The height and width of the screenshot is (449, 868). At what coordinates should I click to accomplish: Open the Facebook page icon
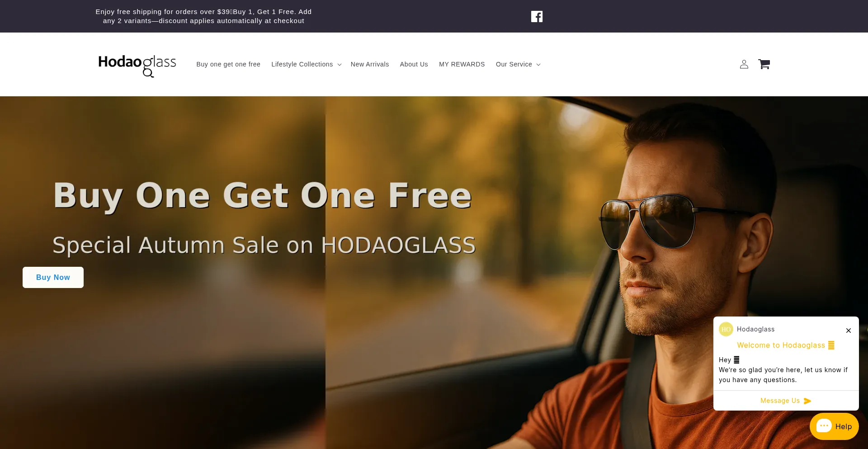pyautogui.click(x=537, y=17)
